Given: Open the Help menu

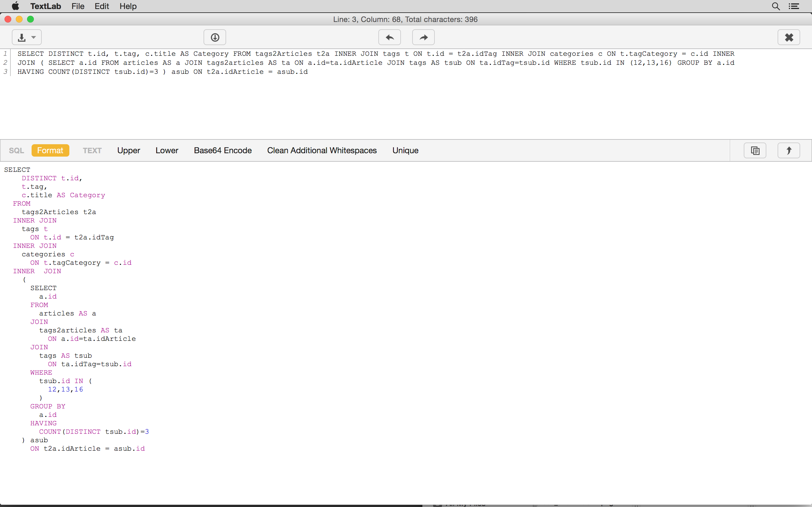Looking at the screenshot, I should tap(128, 6).
